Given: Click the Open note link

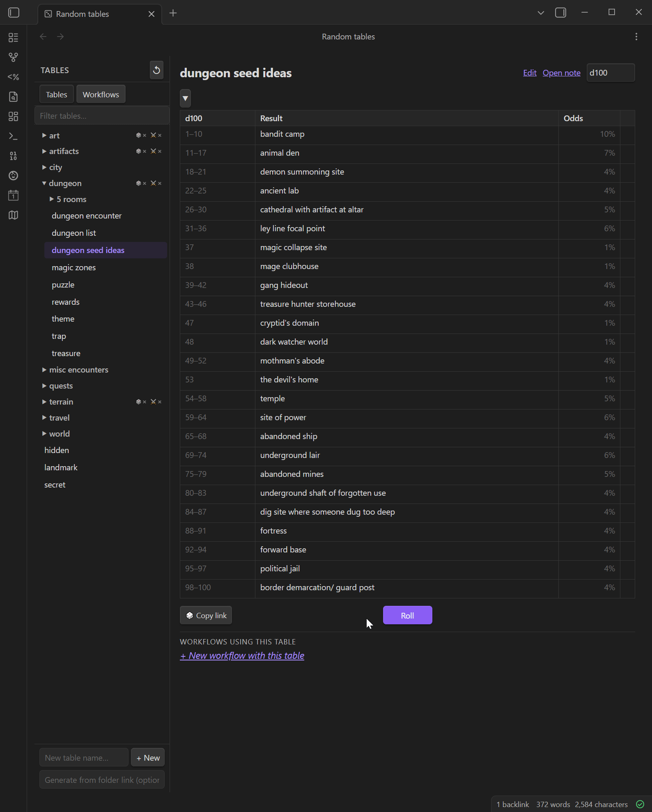Looking at the screenshot, I should coord(561,73).
